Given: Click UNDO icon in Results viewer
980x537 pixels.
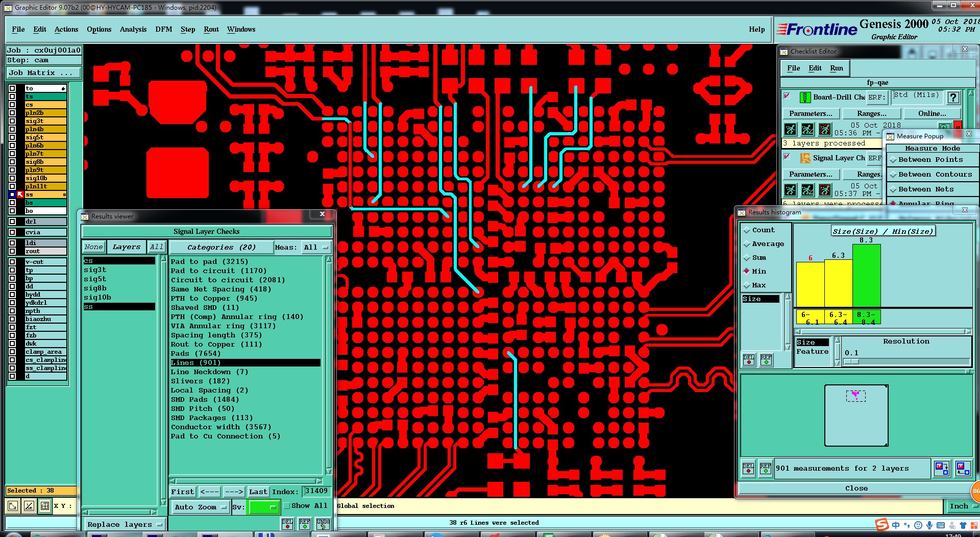Looking at the screenshot, I should coord(323,524).
